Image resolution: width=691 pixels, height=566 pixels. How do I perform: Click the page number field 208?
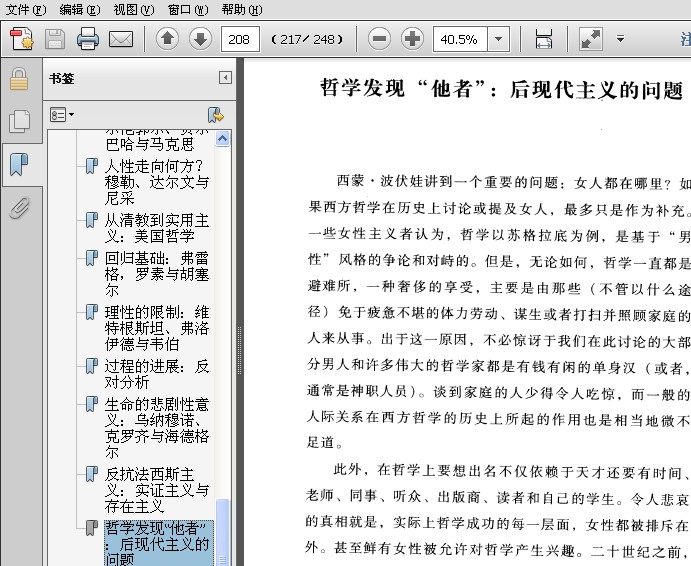point(240,39)
